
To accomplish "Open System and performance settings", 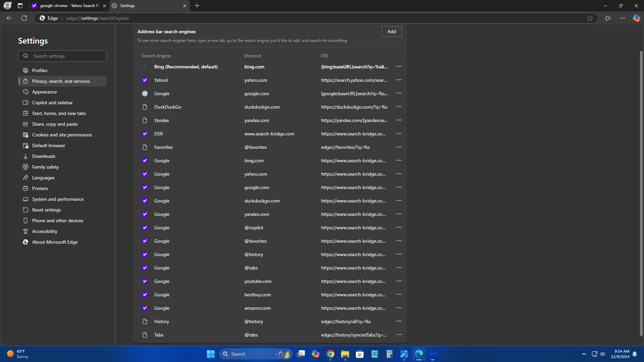I will 62,199.
